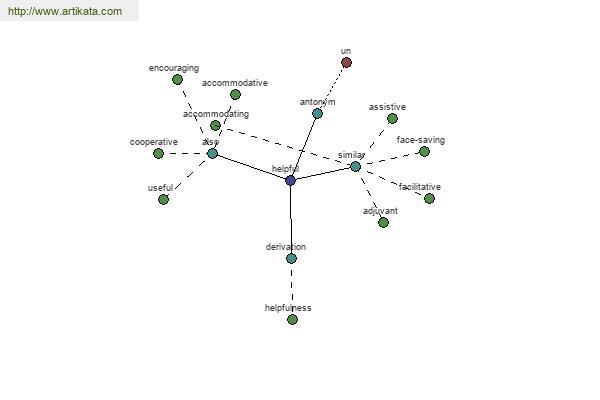Click the 'antonym' relation node
This screenshot has width=600, height=400.
coord(317,114)
